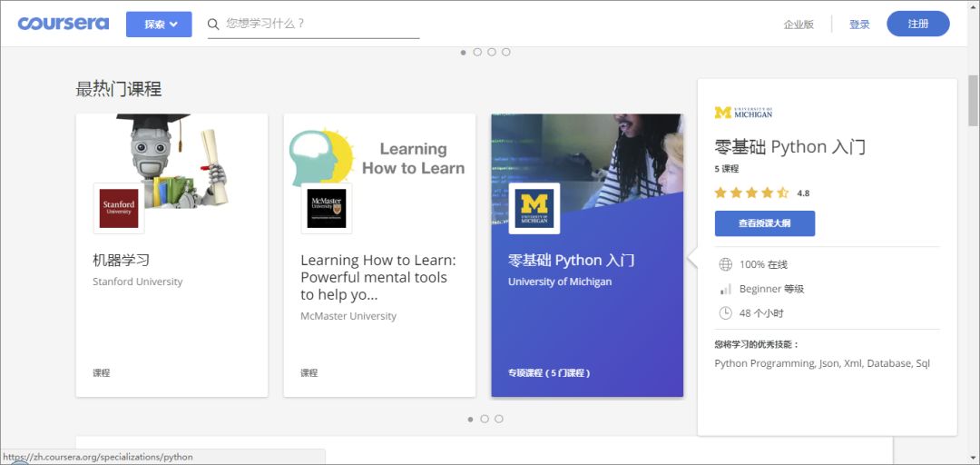Open the 机器学习 course card image

(x=171, y=161)
